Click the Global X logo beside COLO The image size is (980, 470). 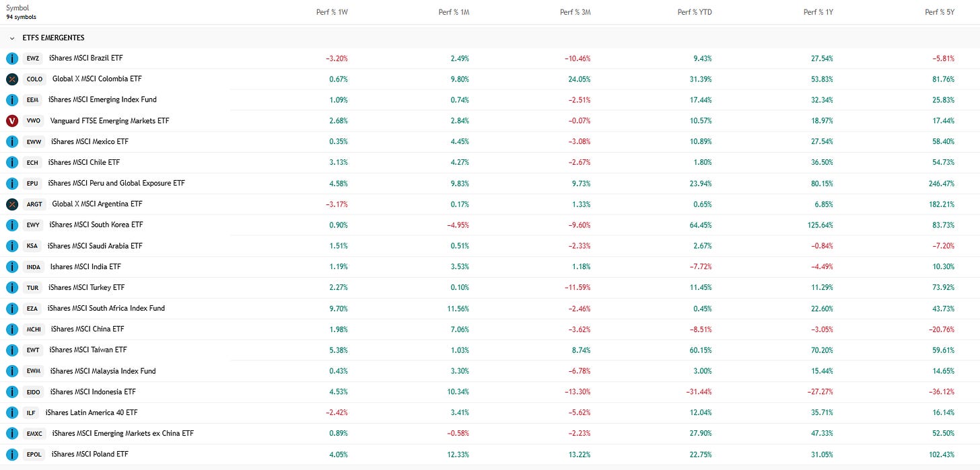pos(12,79)
